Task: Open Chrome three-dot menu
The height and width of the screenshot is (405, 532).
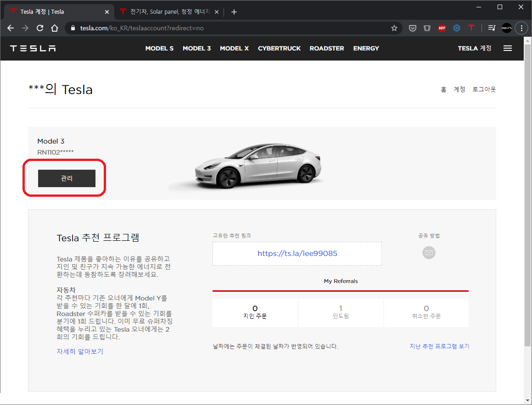Action: [x=521, y=28]
